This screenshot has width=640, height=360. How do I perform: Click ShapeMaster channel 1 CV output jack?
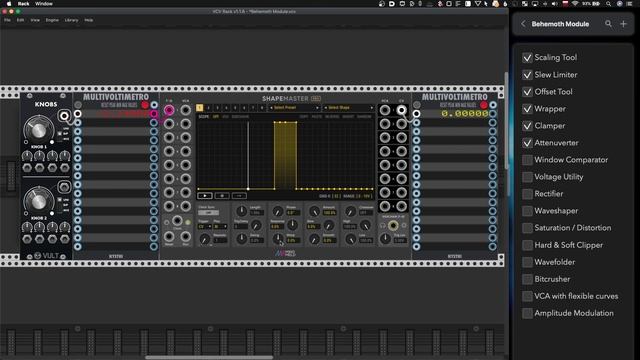click(x=401, y=110)
